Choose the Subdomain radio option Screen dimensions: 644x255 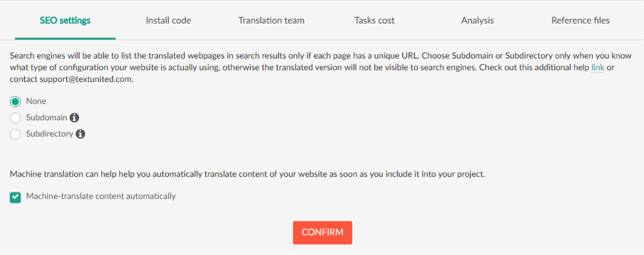coord(15,118)
